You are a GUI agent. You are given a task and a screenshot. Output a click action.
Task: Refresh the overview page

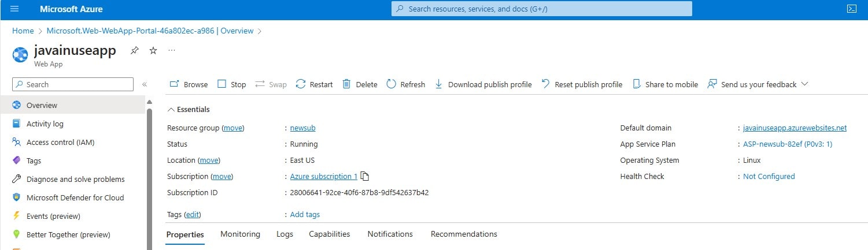coord(405,84)
